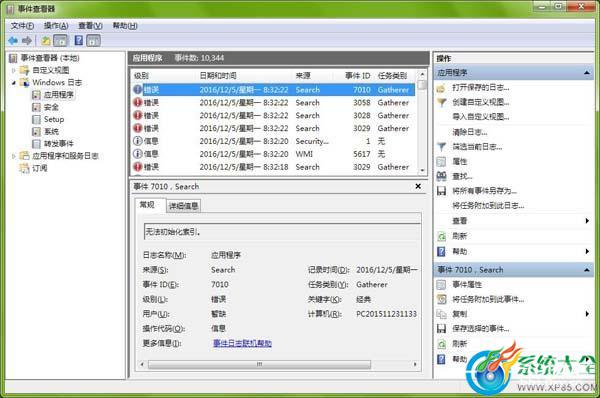
Task: Expand 应用程序和服务日志 tree node
Action: tap(14, 156)
